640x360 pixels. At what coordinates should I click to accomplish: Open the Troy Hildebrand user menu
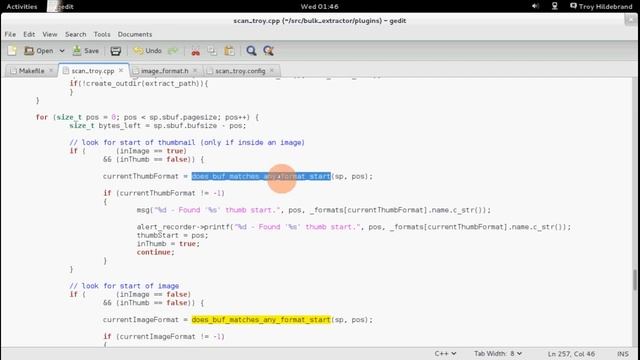(601, 6)
